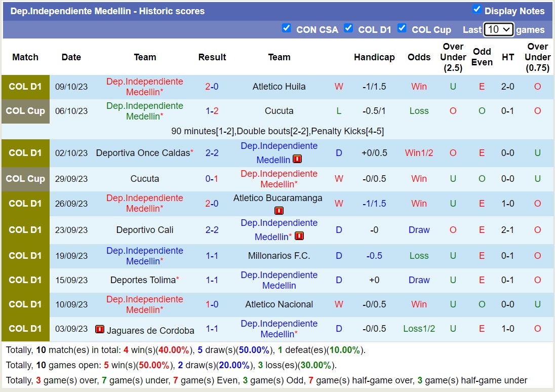
Task: Click red card icon beside Jaguares de Cordoba
Action: [x=100, y=330]
